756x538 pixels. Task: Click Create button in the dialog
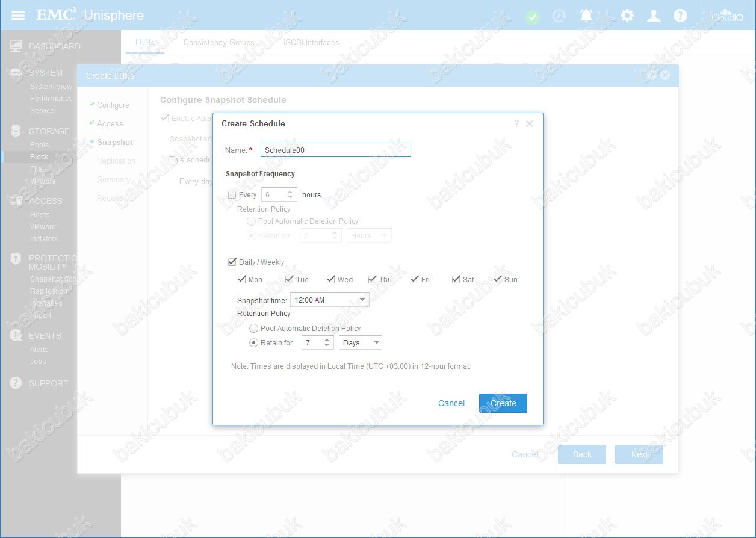[503, 403]
